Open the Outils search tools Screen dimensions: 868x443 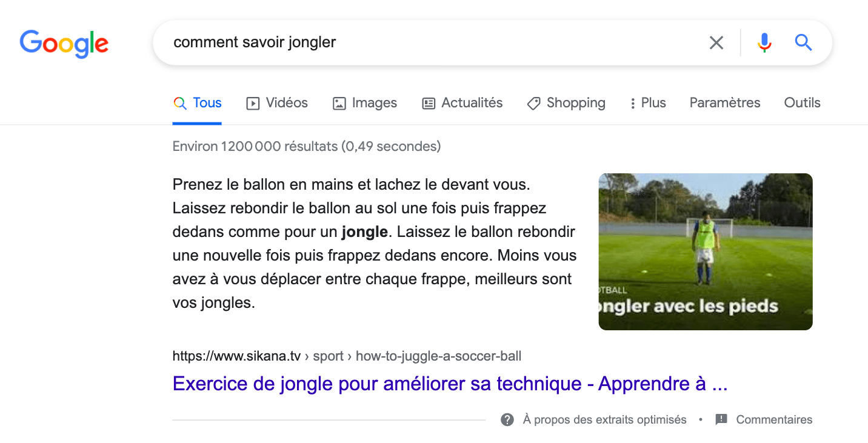click(802, 103)
